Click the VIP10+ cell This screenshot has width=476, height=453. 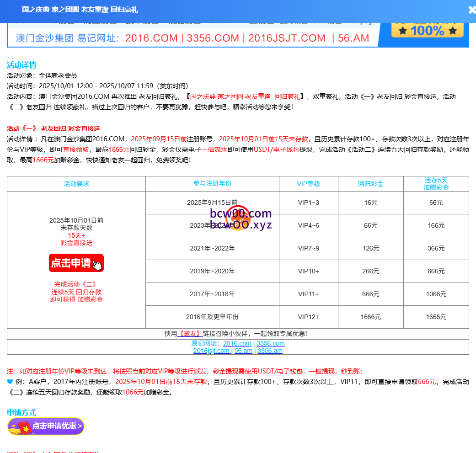tap(309, 271)
